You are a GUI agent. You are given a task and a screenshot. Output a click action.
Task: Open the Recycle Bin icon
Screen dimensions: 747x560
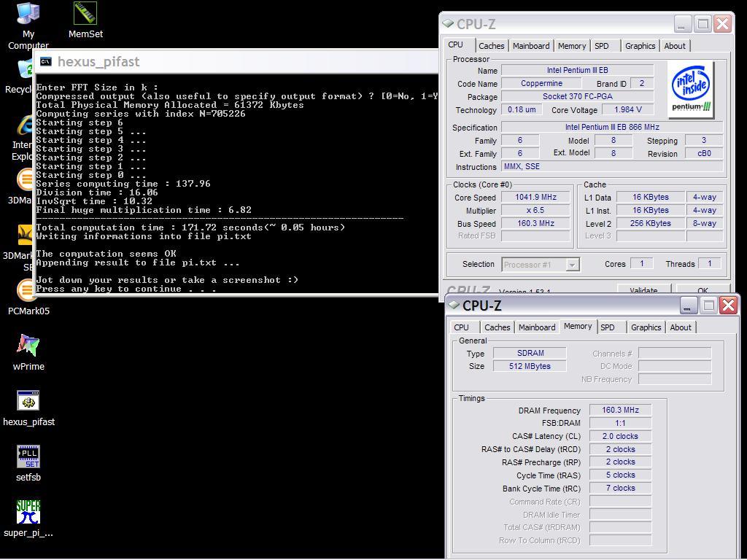25,69
